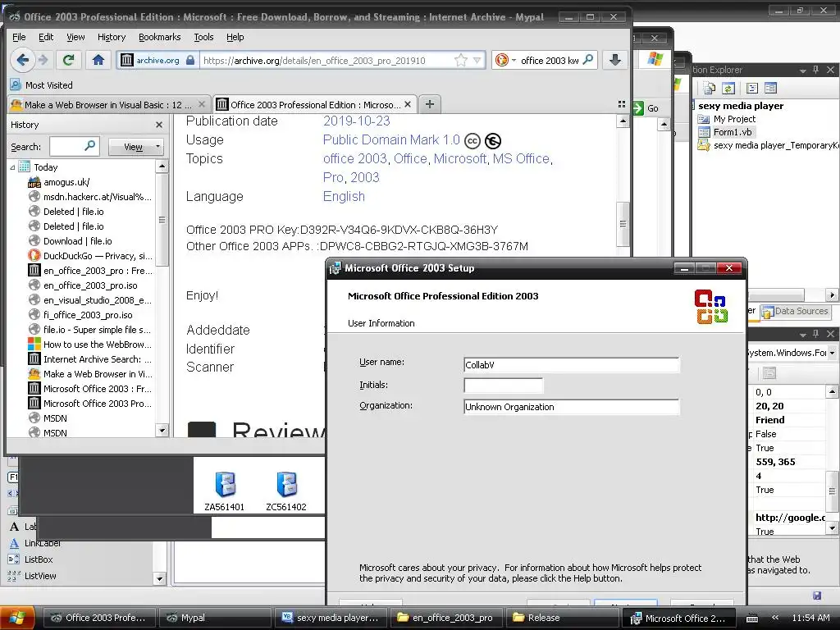Click the Go button green arrow
The width and height of the screenshot is (840, 630).
(637, 108)
